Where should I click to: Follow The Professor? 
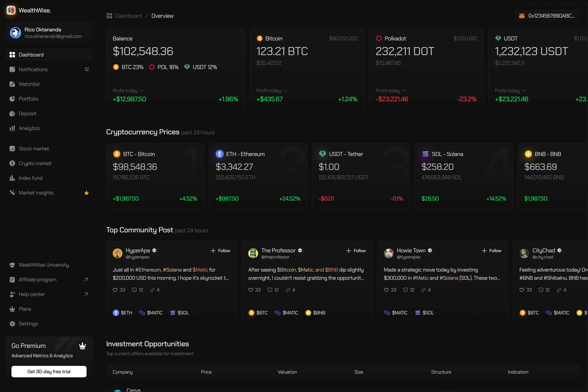tap(356, 250)
